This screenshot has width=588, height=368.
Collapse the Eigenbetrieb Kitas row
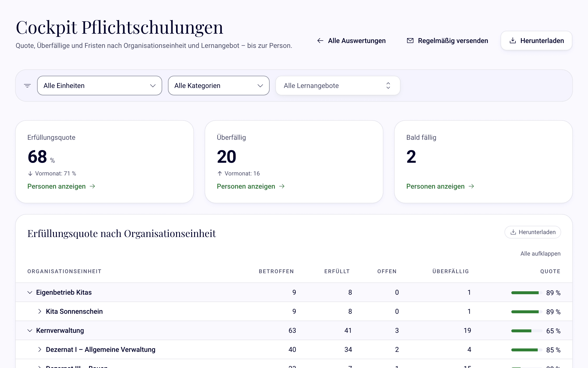tap(30, 292)
